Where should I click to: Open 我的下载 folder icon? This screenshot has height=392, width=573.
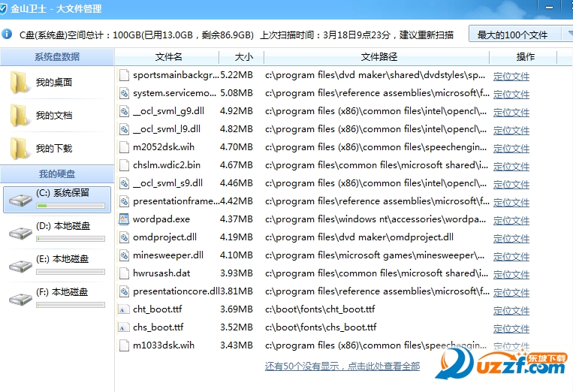[19, 149]
